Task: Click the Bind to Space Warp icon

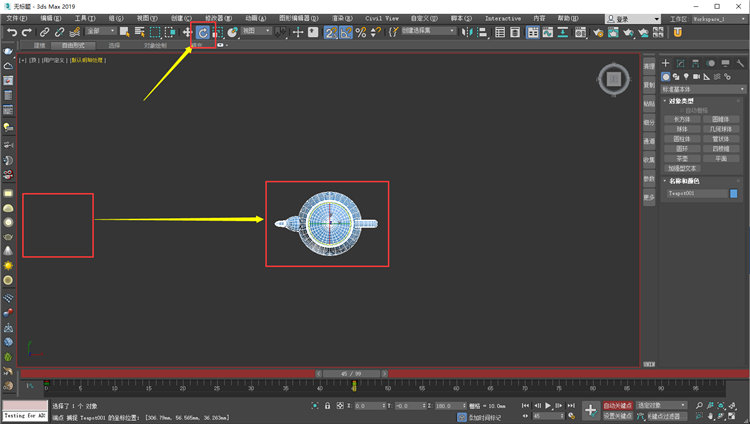Action: point(75,32)
